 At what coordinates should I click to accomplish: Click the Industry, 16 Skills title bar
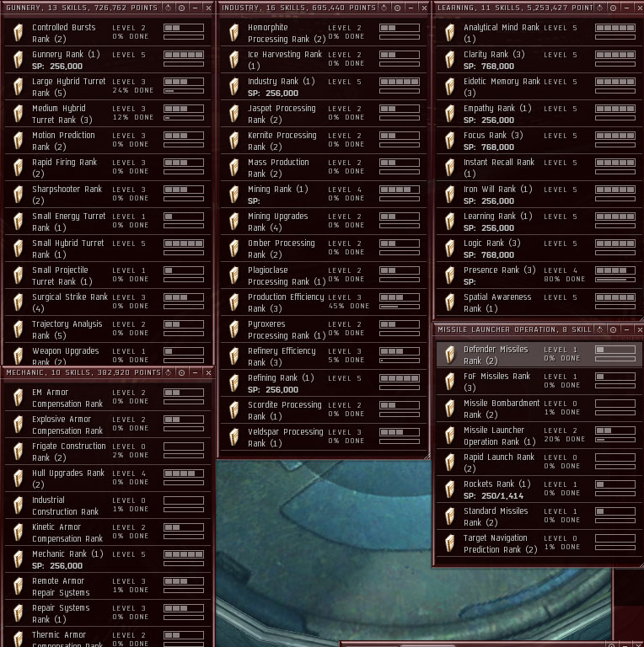point(299,8)
